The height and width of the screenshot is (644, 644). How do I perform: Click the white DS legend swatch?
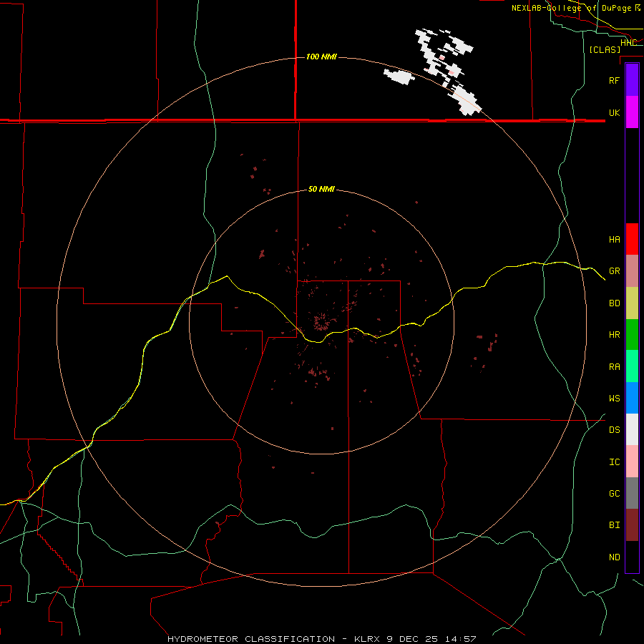coord(632,429)
